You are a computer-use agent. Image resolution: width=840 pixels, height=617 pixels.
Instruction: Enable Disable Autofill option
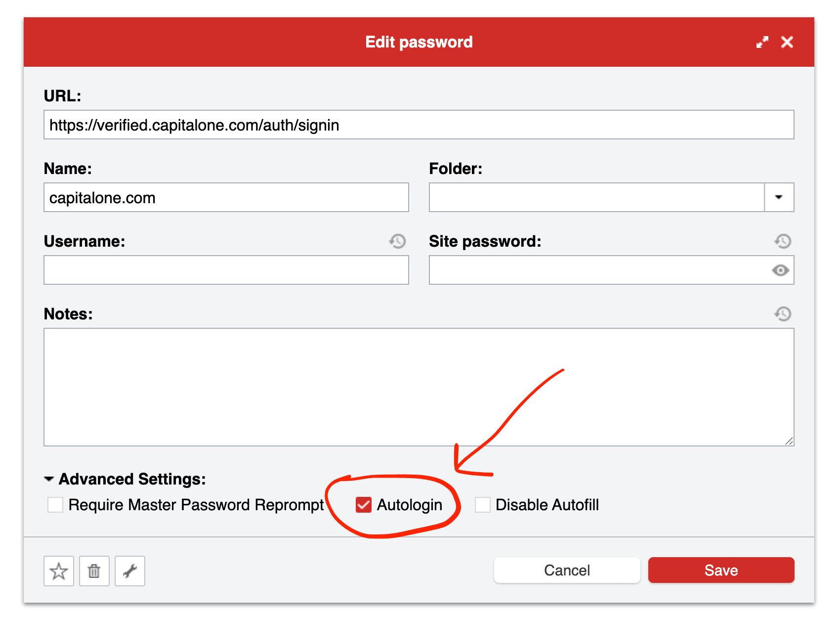click(482, 505)
